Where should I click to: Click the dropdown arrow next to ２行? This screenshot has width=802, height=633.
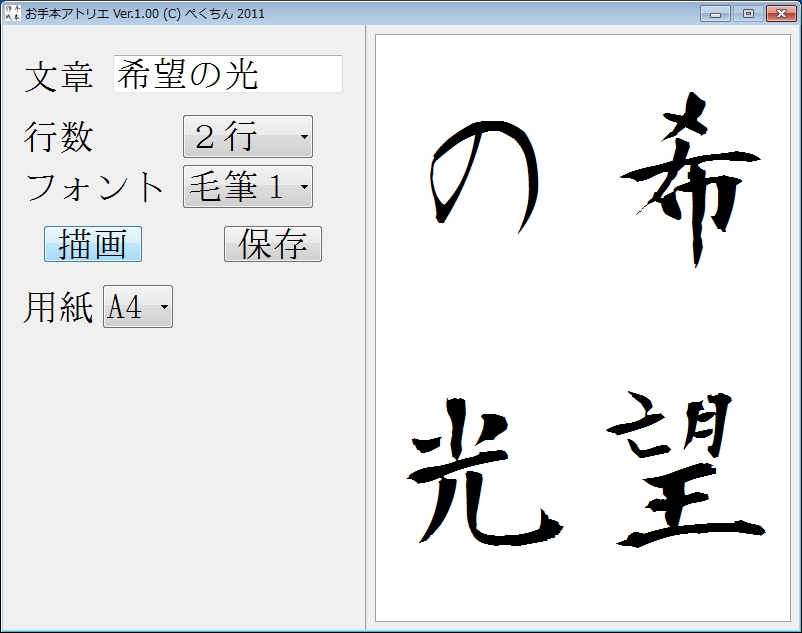click(x=304, y=138)
